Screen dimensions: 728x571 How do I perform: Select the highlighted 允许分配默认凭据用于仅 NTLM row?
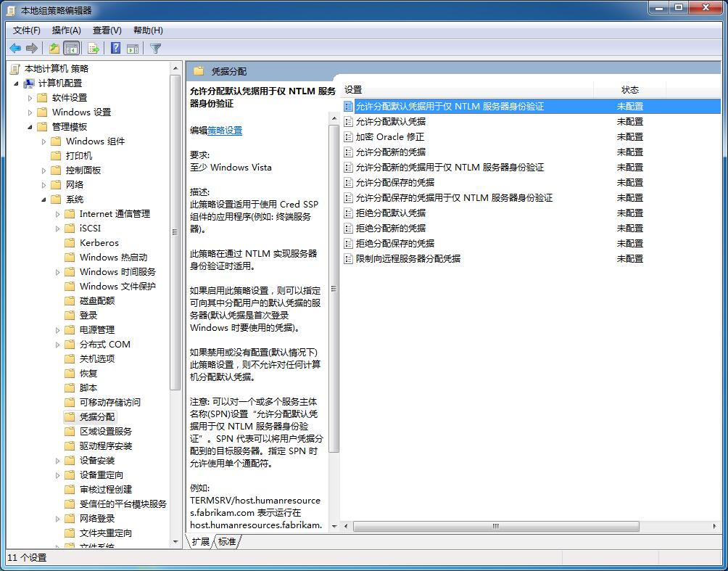pos(531,107)
